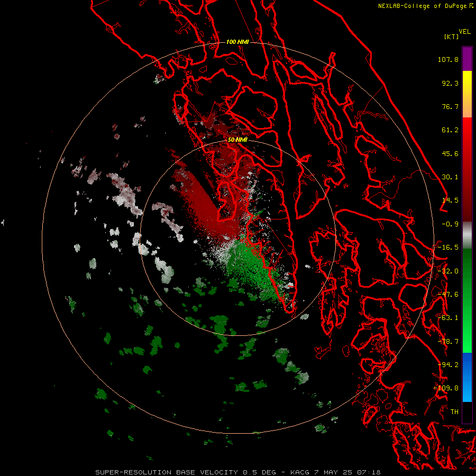This screenshot has height=476, width=476.
Task: Select the -109.8 velocity scale value
Action: 446,388
